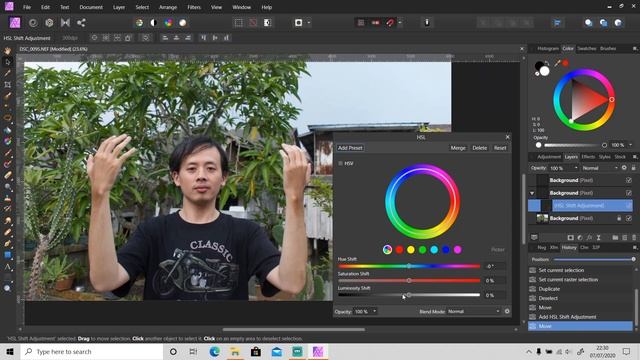Select the Cyan channel dot in HSL

[x=434, y=249]
